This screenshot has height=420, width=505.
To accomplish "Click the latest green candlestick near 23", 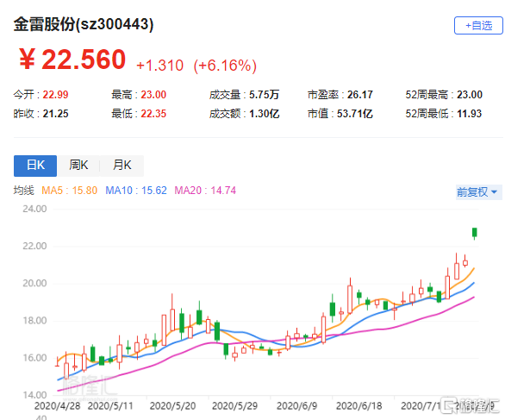I will coord(474,232).
